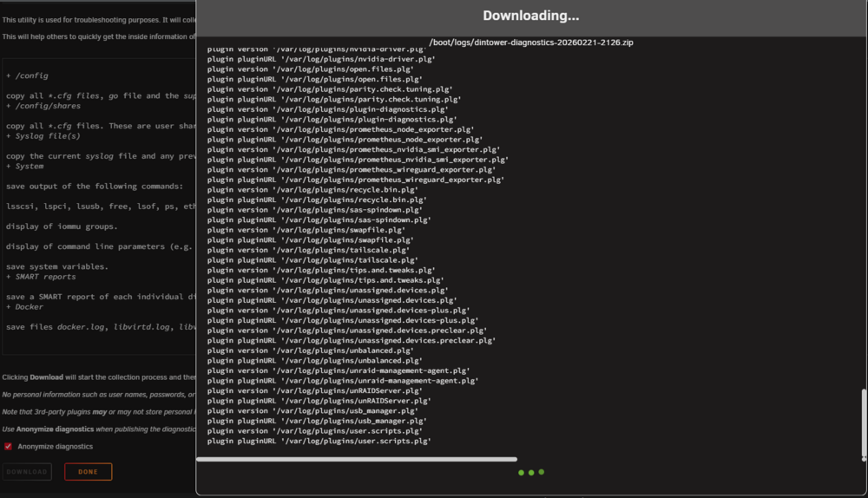
Task: Click the '+ Syslog file(s)' heading
Action: click(43, 136)
